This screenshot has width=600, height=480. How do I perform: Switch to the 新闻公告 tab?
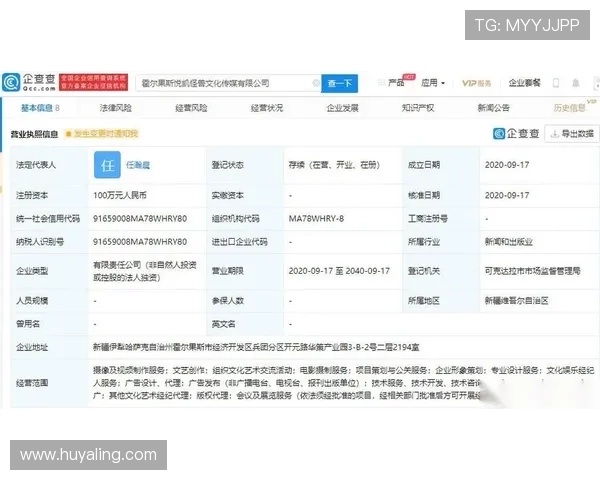[493, 108]
